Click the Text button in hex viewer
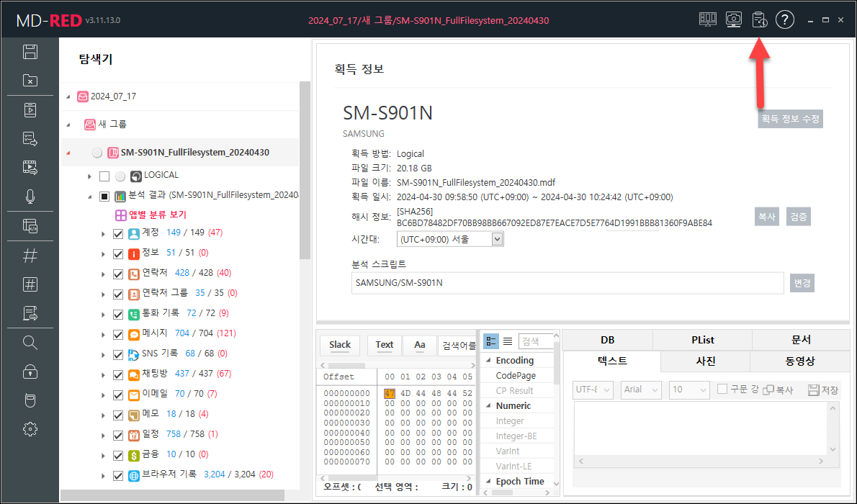This screenshot has height=504, width=857. click(385, 345)
